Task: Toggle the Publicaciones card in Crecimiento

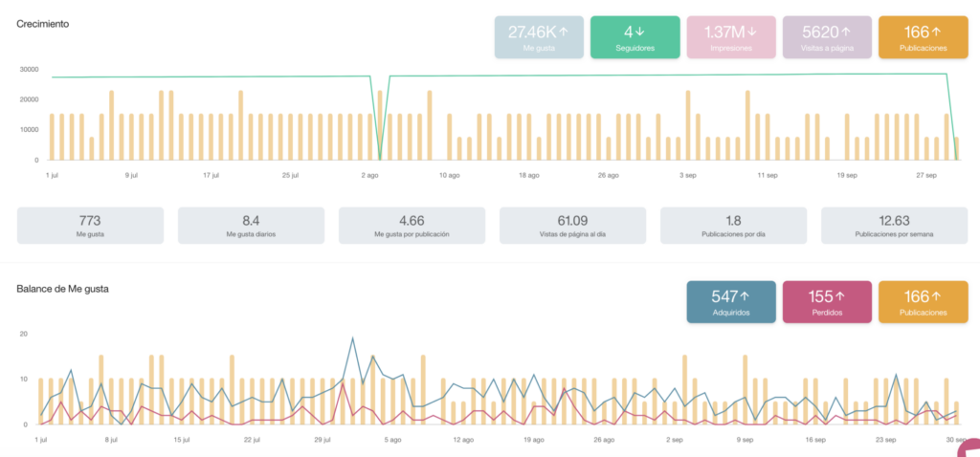Action: point(924,37)
